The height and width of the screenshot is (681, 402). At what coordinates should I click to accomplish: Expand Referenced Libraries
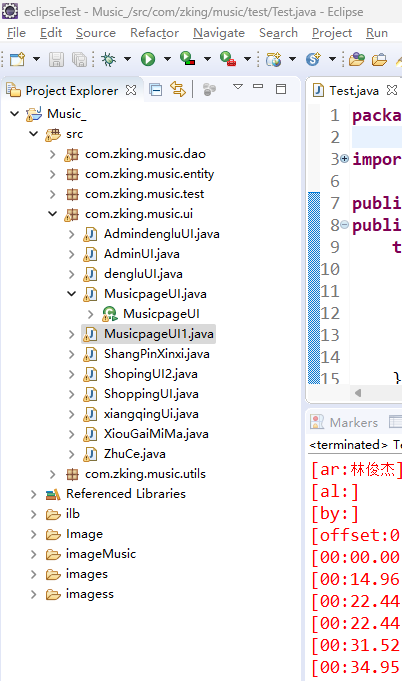pos(33,493)
